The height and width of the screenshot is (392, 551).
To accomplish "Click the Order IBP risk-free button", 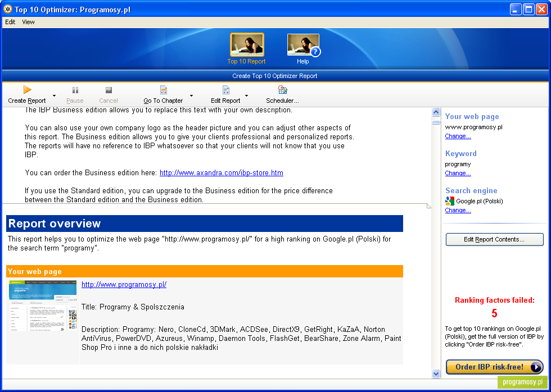I will 494,367.
